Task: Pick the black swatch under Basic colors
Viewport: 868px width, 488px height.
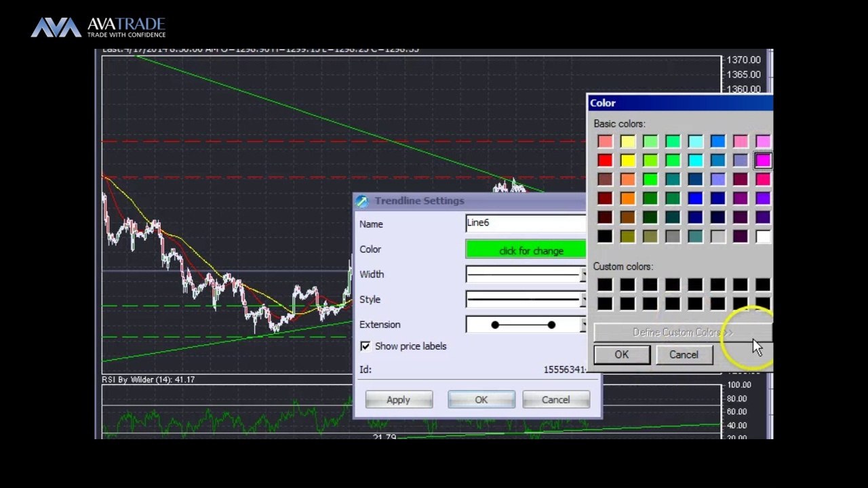Action: tap(605, 237)
